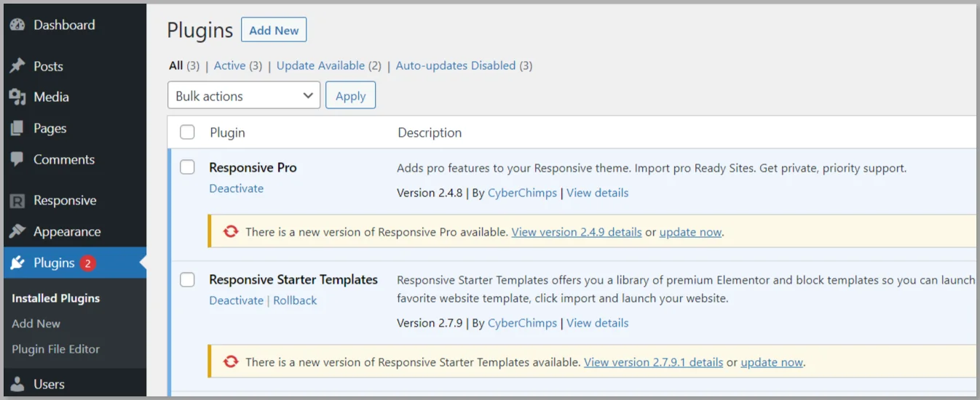Select Installed Plugins submenu
Screen dimensions: 980x400
56,298
